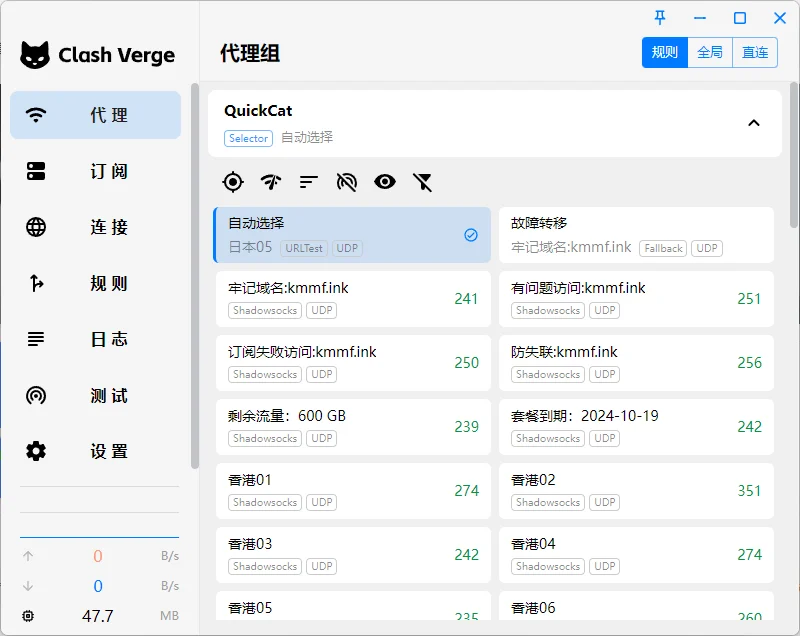Screen dimensions: 800x636
Task: Switch to 直连 (Direct) mode
Action: [755, 52]
